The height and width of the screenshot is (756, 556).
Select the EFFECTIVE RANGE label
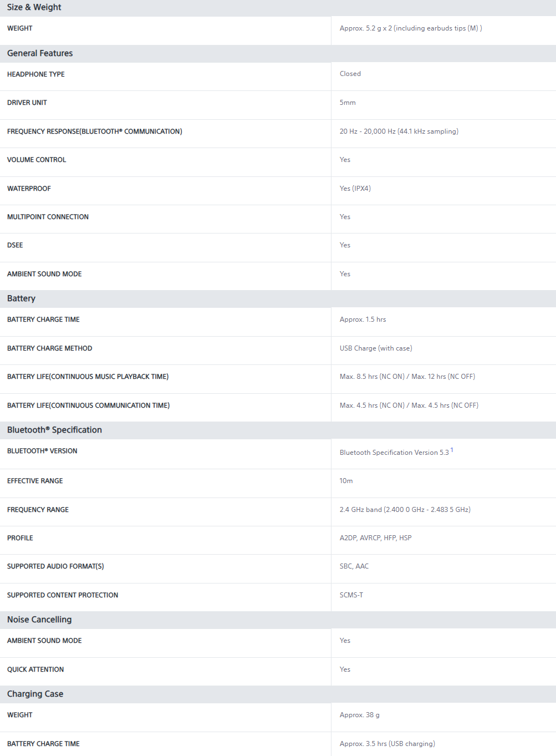pyautogui.click(x=35, y=481)
